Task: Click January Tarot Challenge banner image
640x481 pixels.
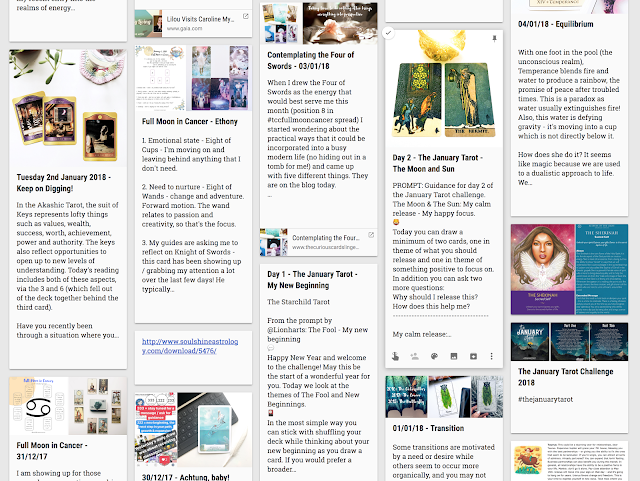Action: (x=569, y=341)
